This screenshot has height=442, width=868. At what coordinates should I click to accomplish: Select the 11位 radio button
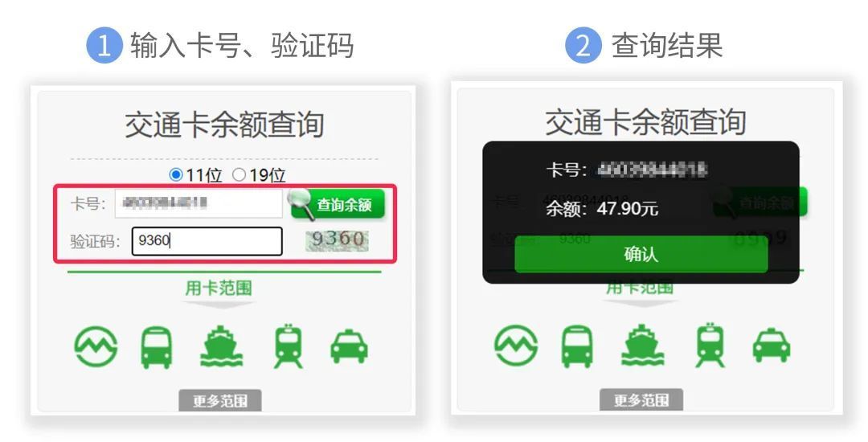coord(176,175)
